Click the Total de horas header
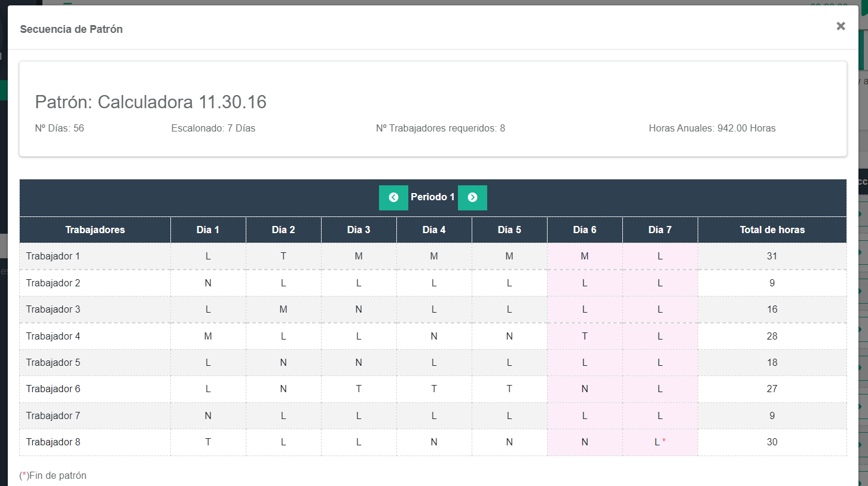This screenshot has height=486, width=868. click(772, 230)
